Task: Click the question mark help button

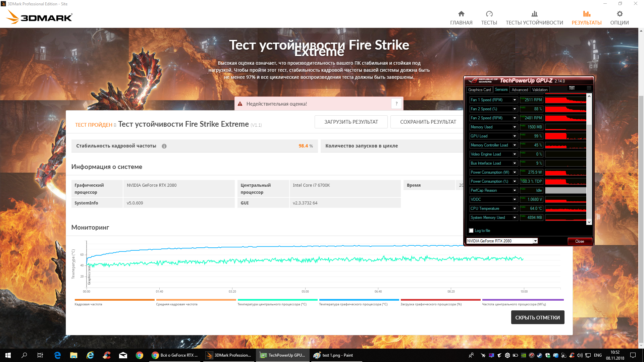Action: pyautogui.click(x=396, y=104)
